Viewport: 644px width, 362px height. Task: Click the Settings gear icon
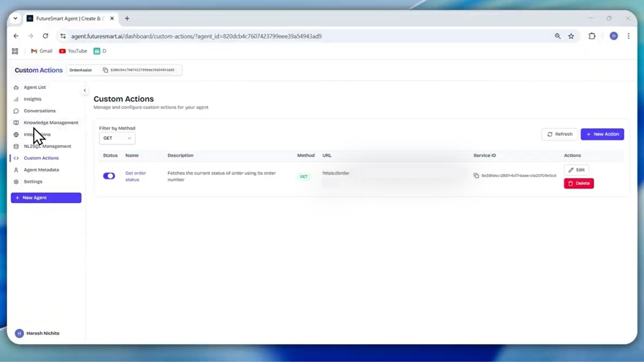point(16,181)
